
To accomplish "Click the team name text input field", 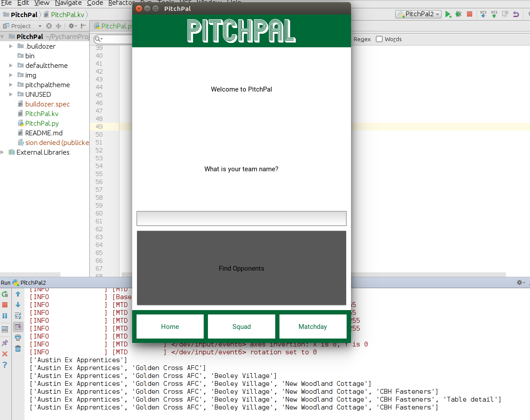I will pyautogui.click(x=242, y=218).
